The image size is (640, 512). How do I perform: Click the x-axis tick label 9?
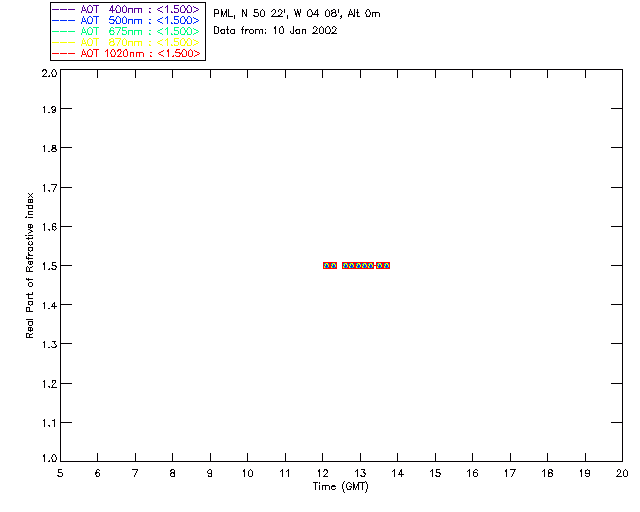[210, 473]
